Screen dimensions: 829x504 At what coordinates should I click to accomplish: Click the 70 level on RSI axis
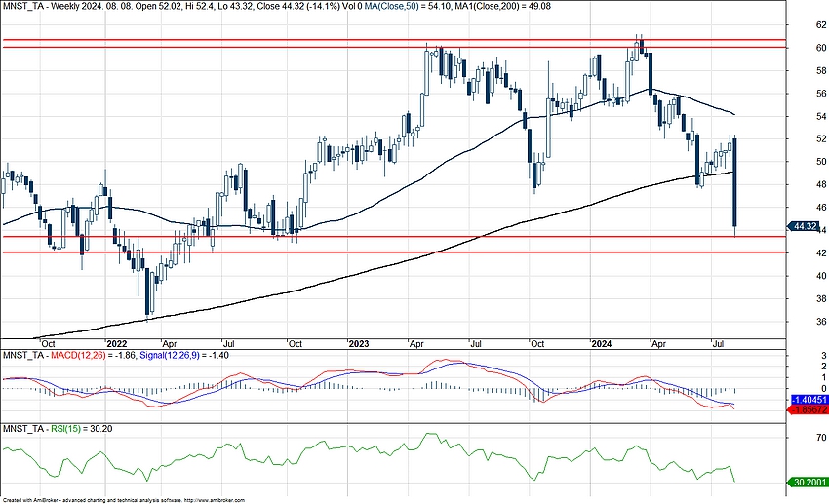click(x=795, y=440)
